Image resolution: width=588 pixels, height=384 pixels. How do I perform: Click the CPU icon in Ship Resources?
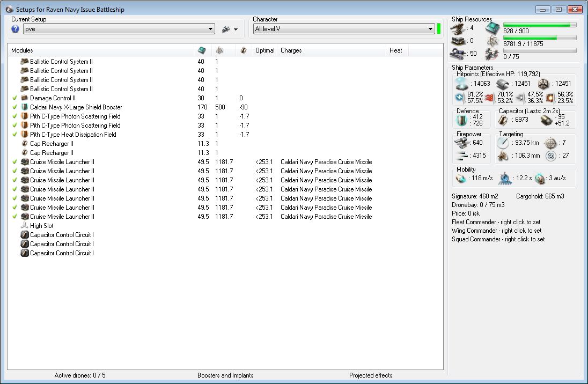tap(493, 28)
